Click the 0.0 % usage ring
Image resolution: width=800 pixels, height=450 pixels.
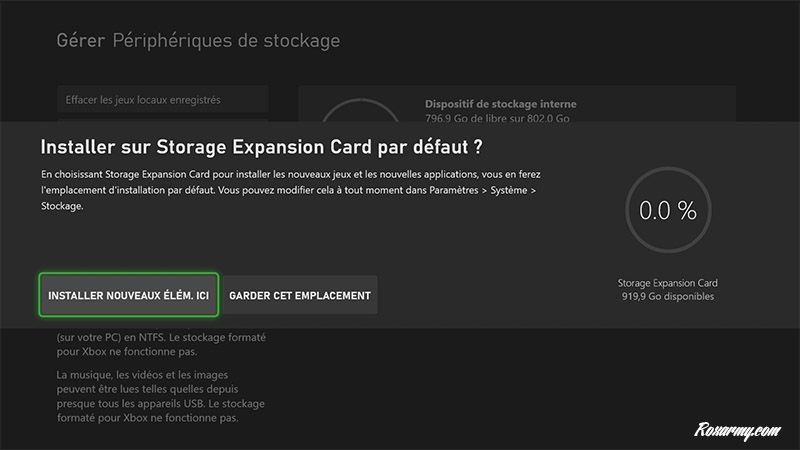[x=667, y=211]
